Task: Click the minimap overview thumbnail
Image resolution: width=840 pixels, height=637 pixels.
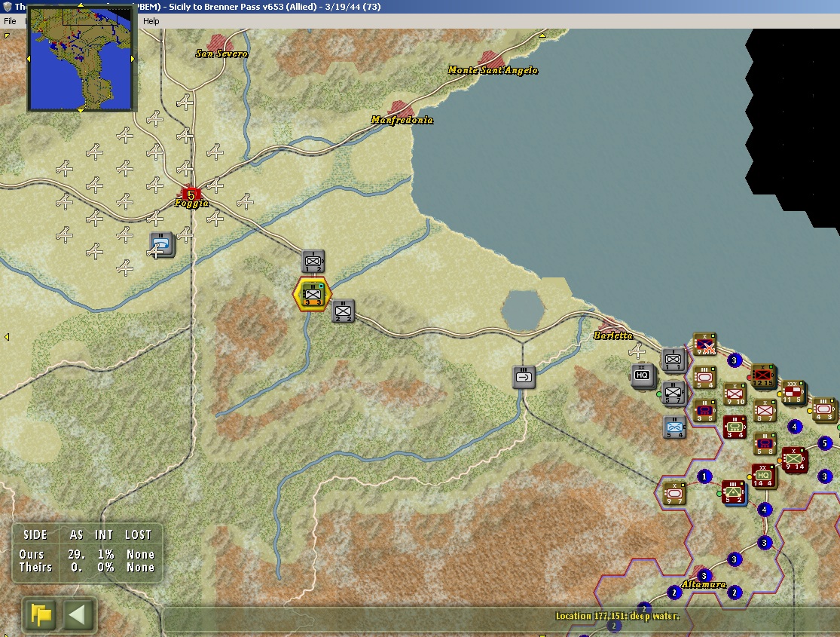Action: tap(81, 58)
